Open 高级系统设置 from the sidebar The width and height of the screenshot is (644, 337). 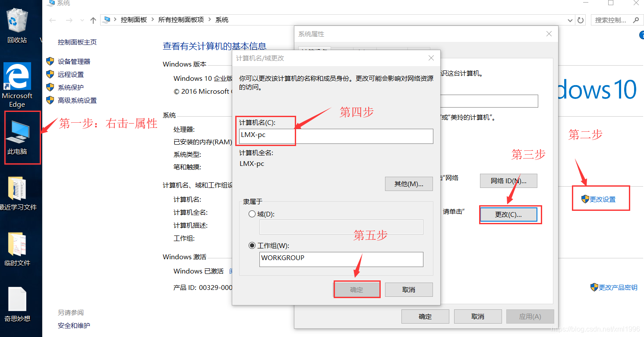pyautogui.click(x=77, y=100)
